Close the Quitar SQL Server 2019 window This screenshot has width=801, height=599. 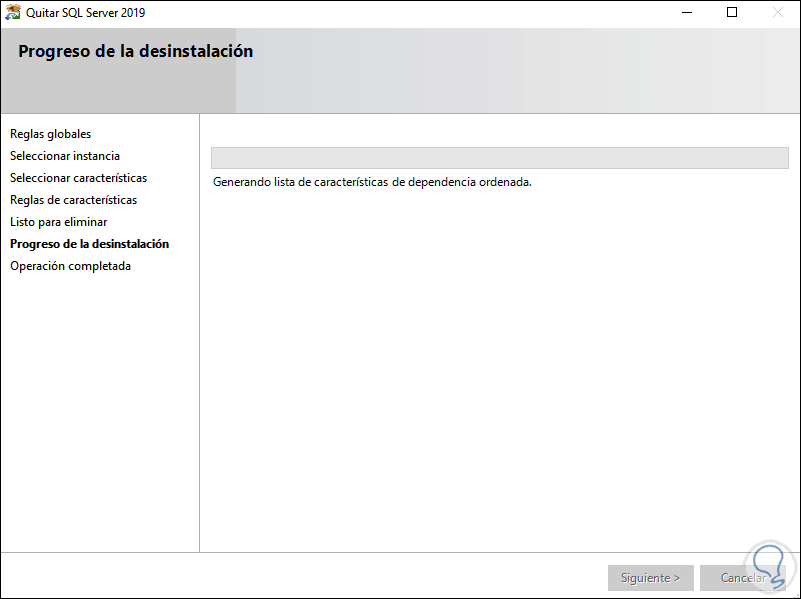[778, 13]
